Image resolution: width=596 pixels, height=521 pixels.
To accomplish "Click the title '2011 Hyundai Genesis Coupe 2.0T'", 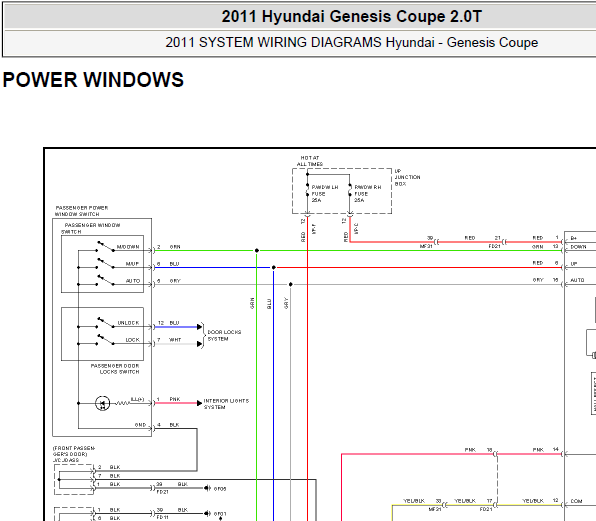I will [x=352, y=16].
